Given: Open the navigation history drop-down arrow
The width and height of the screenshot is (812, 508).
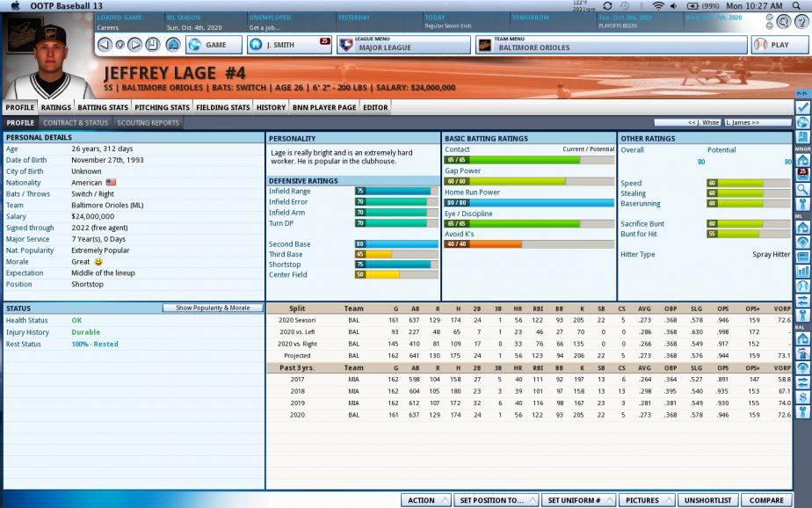Looking at the screenshot, I should point(120,45).
